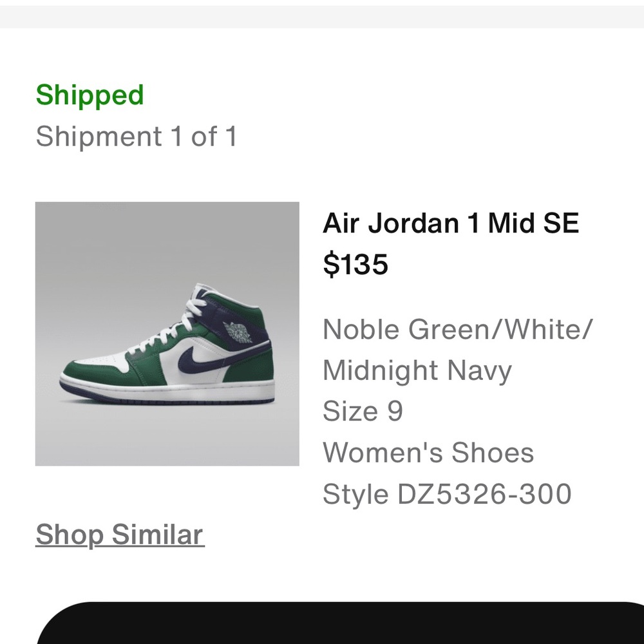The height and width of the screenshot is (644, 644).
Task: Open the Shop Similar link
Action: tap(120, 535)
